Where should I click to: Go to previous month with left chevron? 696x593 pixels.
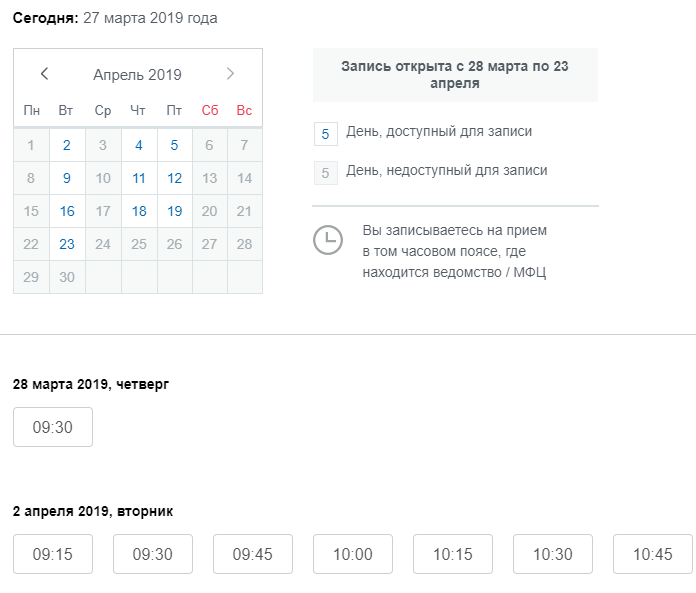tap(44, 74)
